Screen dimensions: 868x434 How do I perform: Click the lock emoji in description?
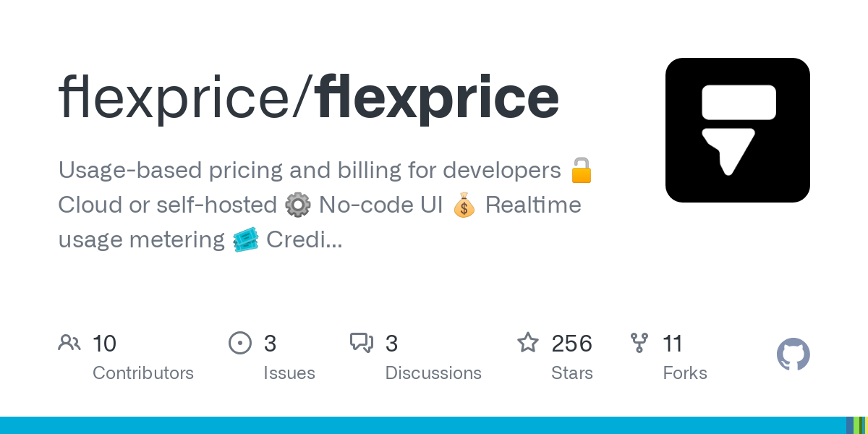[581, 171]
